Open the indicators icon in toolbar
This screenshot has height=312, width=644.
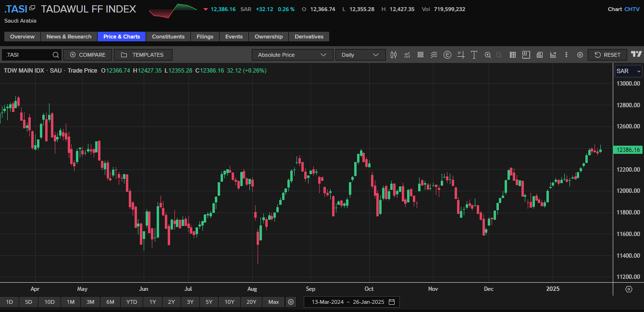pos(407,55)
